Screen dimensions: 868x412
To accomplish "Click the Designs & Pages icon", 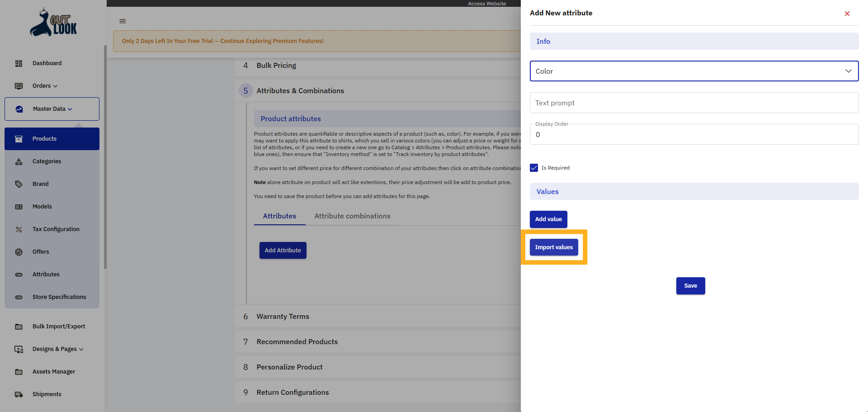I will [19, 349].
